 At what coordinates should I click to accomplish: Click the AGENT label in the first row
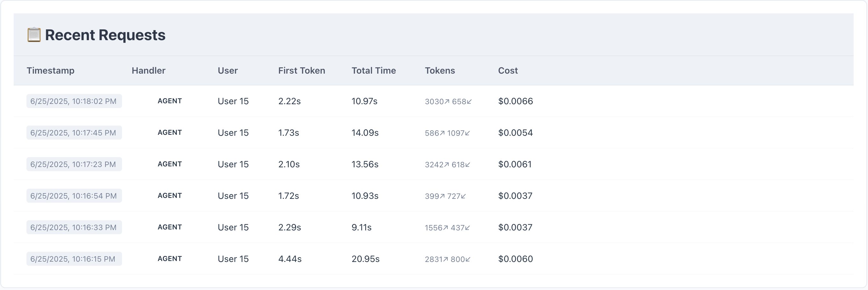[x=170, y=101]
